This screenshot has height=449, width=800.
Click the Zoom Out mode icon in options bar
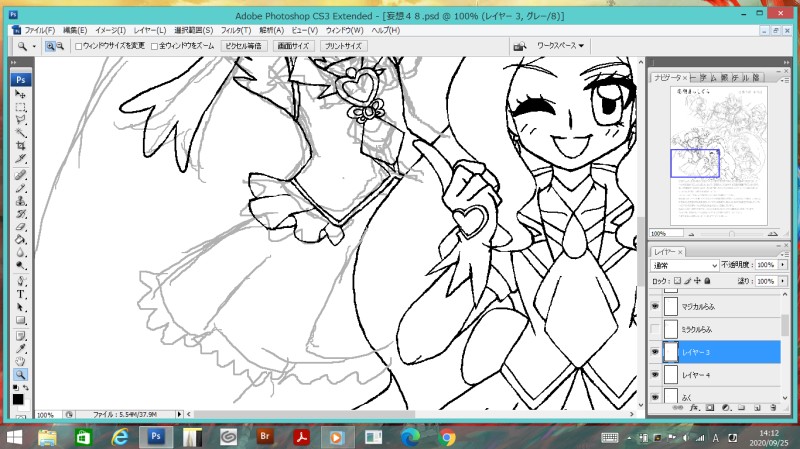[60, 46]
